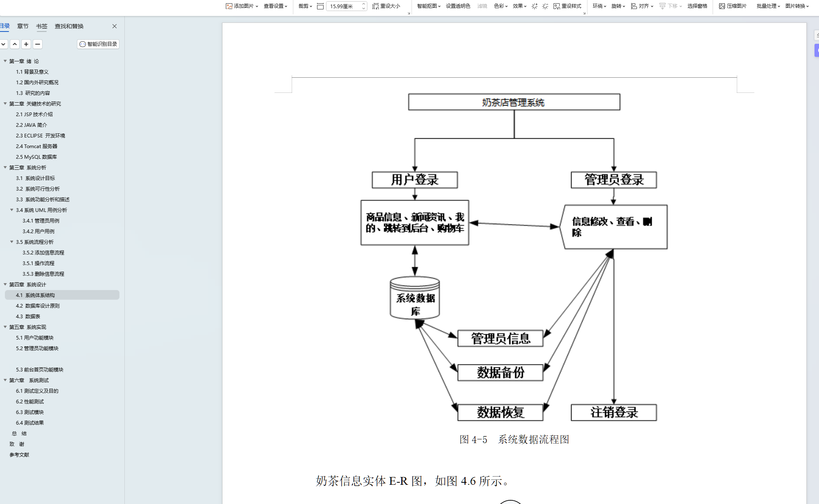Screen dimensions: 819x504
Task: Open the 批量处理 batch dropdown
Action: pos(768,6)
